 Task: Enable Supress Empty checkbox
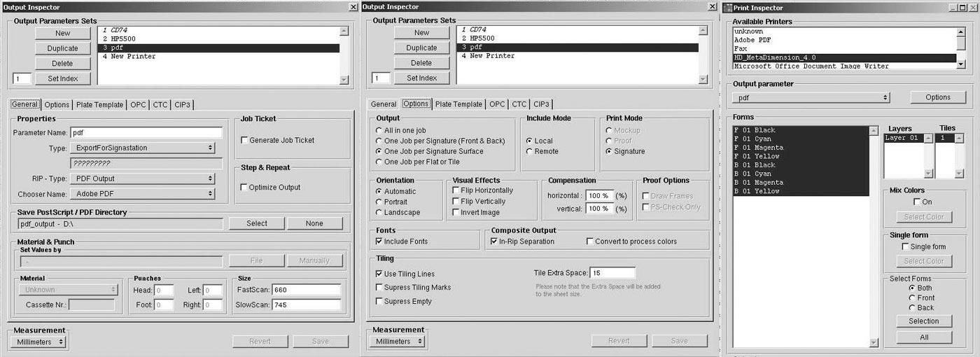379,301
